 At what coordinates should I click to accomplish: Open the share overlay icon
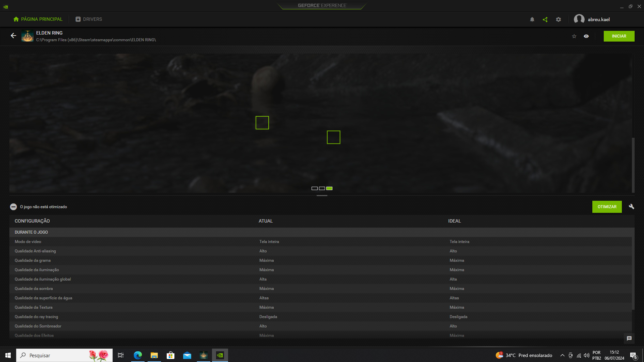point(545,19)
